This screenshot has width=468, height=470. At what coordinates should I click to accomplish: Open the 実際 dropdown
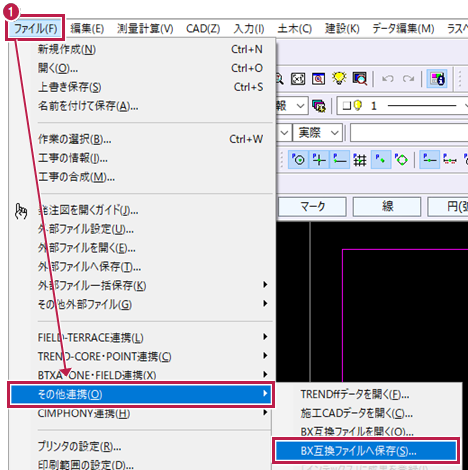click(317, 133)
